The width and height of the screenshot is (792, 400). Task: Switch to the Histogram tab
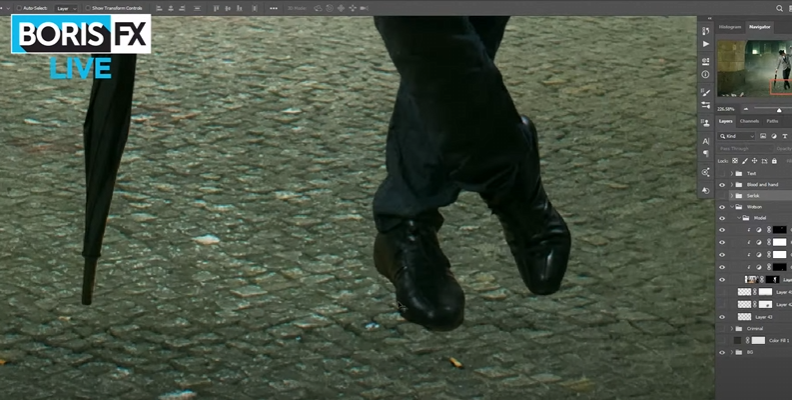click(x=730, y=27)
